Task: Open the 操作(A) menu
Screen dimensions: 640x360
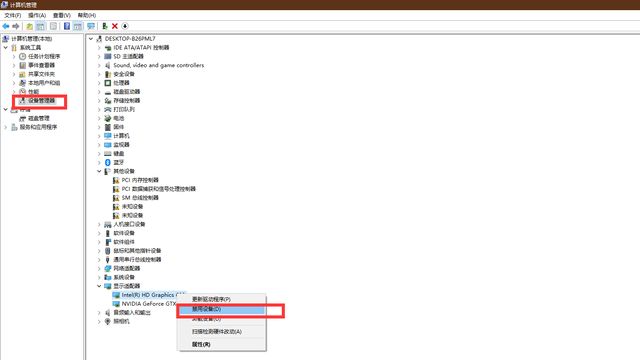Action: click(x=37, y=16)
